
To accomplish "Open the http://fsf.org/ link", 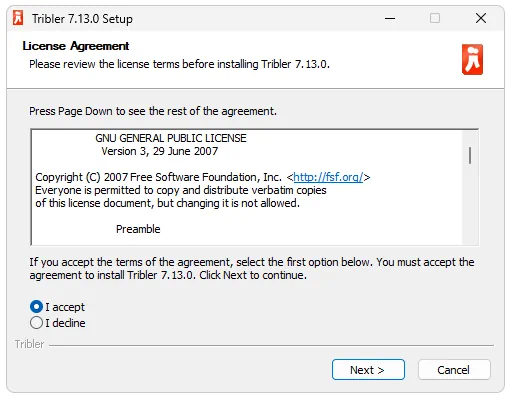I will pyautogui.click(x=328, y=177).
